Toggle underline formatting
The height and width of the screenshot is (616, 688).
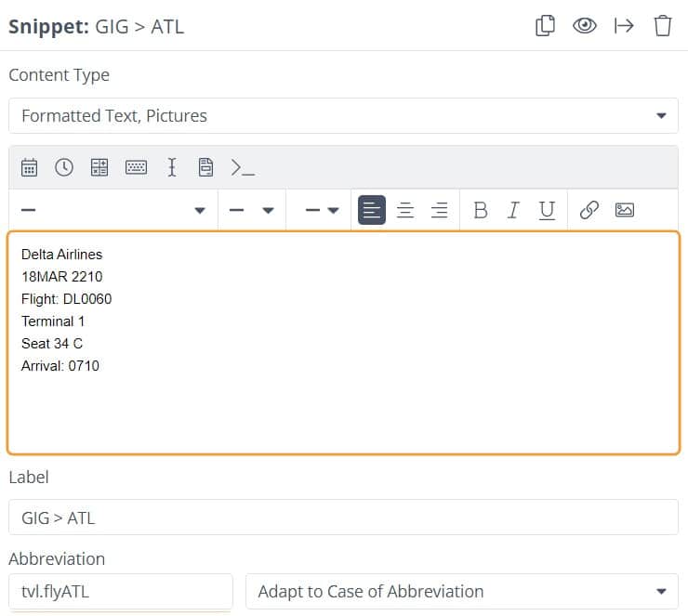point(547,210)
